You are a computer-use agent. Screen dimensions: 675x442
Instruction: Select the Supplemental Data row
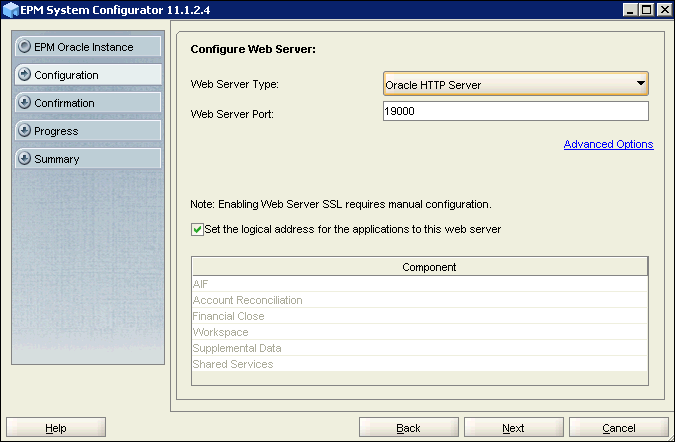[420, 348]
